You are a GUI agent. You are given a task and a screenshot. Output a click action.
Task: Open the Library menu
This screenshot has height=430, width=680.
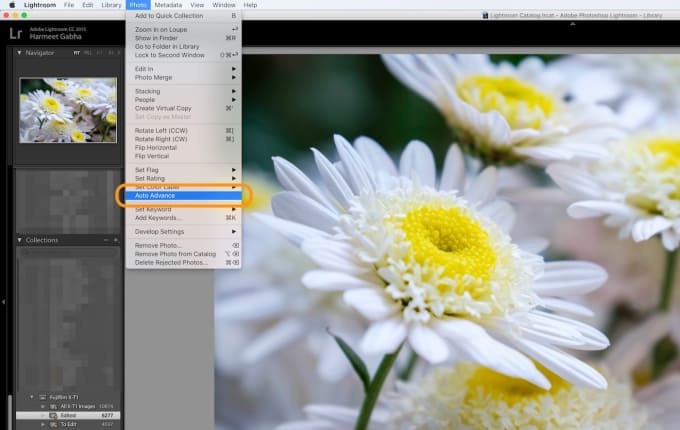[111, 5]
